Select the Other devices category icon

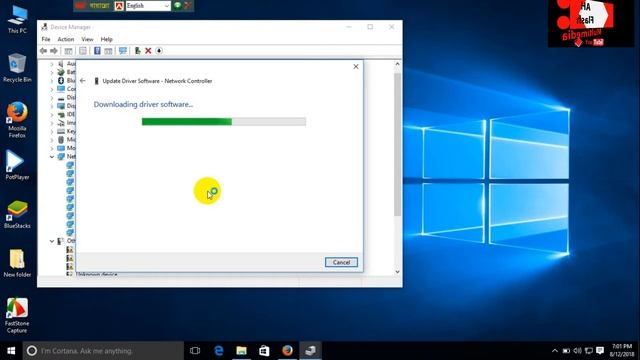click(60, 241)
